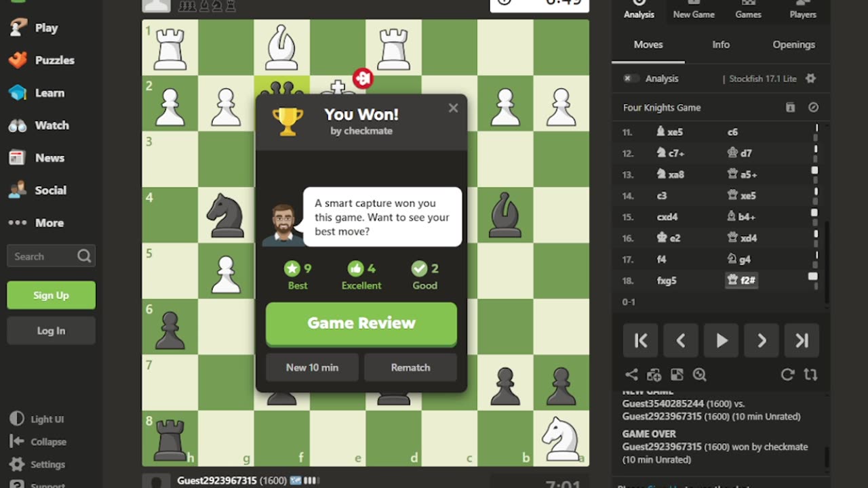
Task: Switch to the Moves tab
Action: (648, 45)
